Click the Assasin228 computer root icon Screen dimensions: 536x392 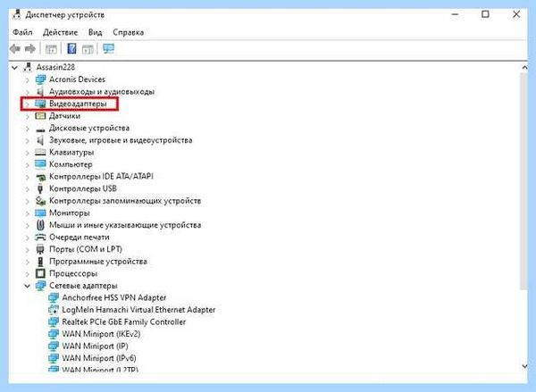(x=28, y=67)
